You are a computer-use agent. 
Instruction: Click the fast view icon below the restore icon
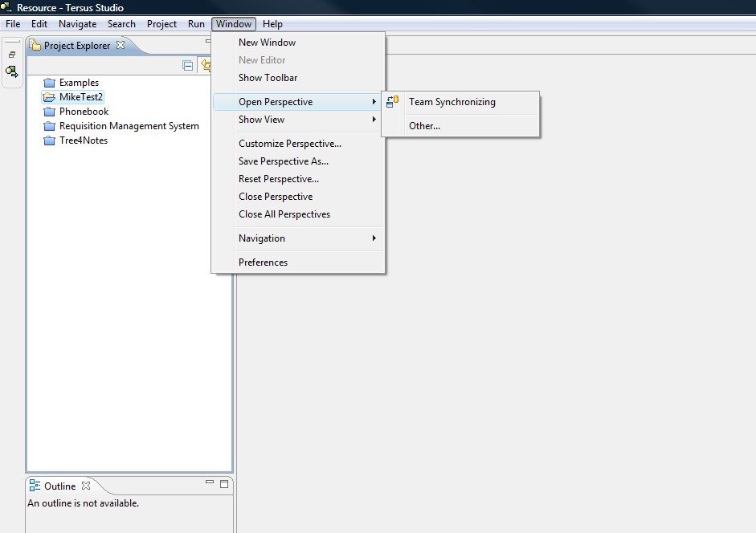click(12, 71)
